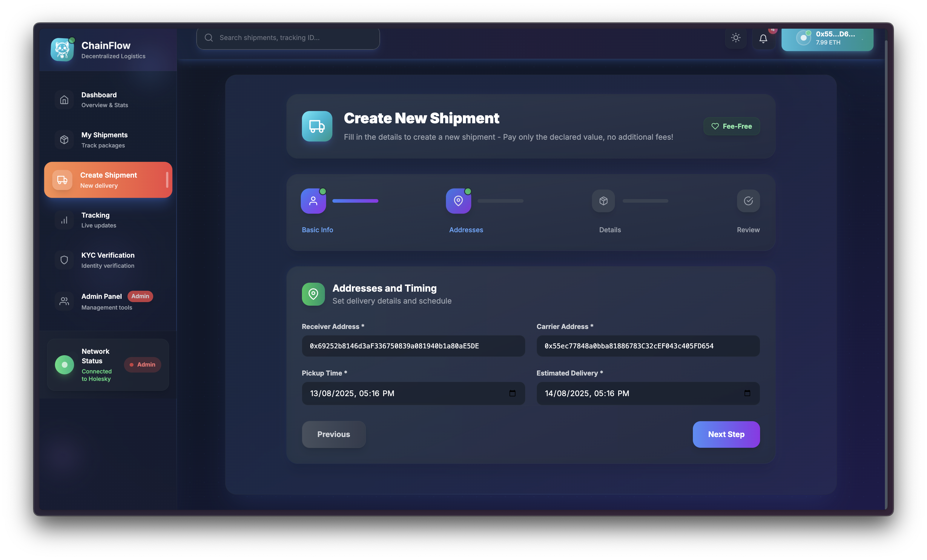Click the Details step box icon

[x=603, y=201]
